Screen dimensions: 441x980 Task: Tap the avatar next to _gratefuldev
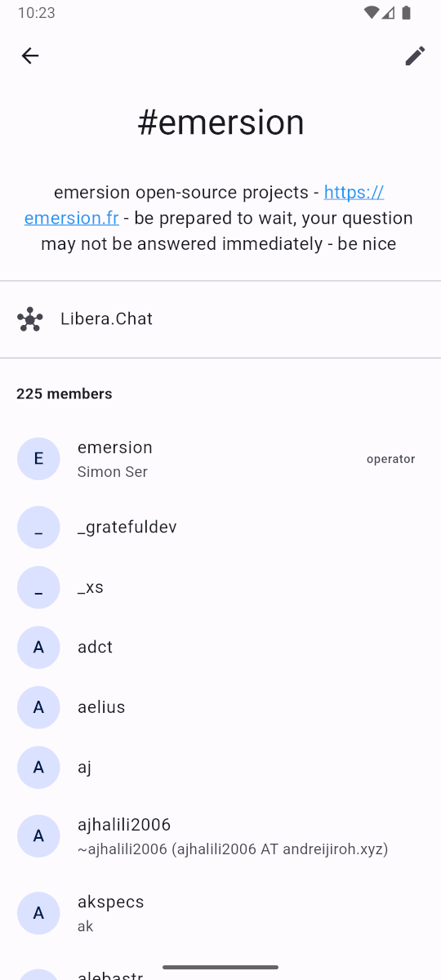38,528
